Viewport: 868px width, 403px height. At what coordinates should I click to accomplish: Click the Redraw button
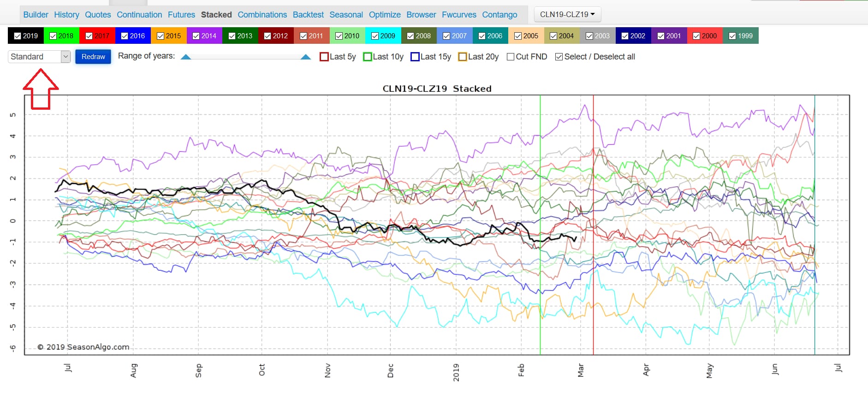tap(93, 57)
